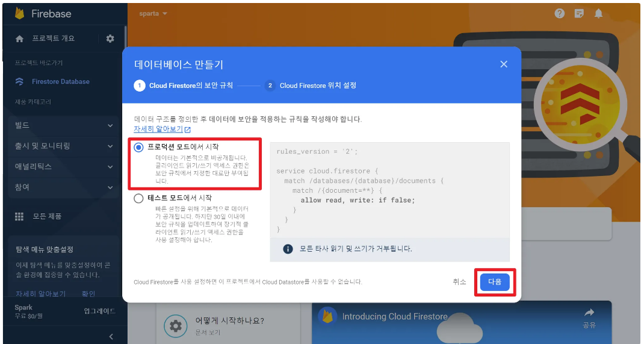Open the home 프로젝트 개요 icon
Screen dimensions: 644x344
click(19, 39)
